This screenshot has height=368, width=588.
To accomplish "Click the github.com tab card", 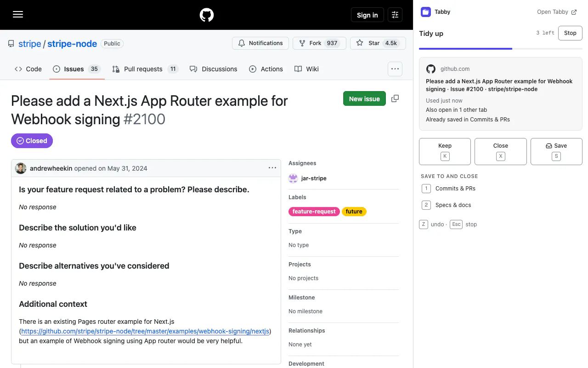I will coord(501,94).
